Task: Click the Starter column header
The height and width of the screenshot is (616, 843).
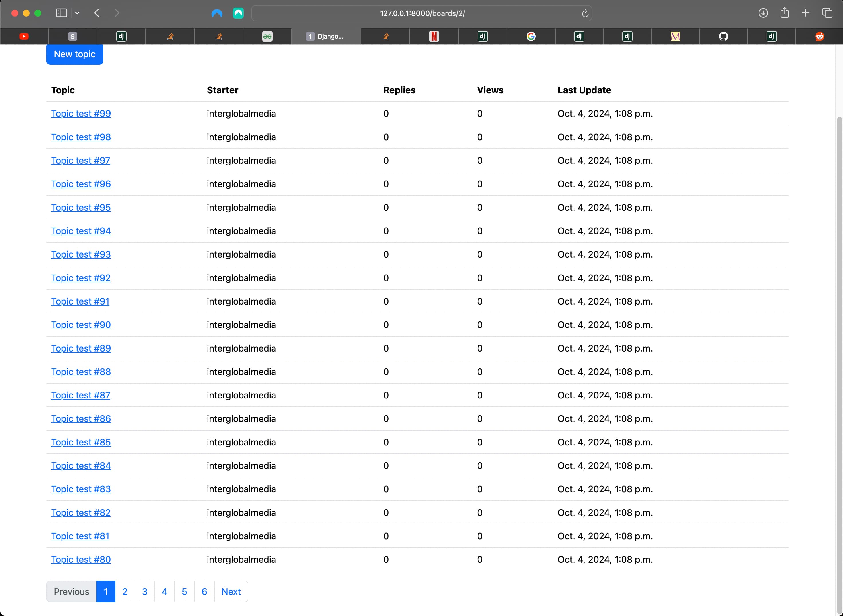Action: pyautogui.click(x=223, y=90)
